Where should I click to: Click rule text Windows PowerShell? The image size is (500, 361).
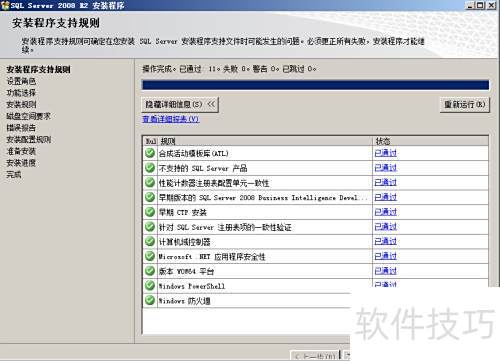coord(192,286)
